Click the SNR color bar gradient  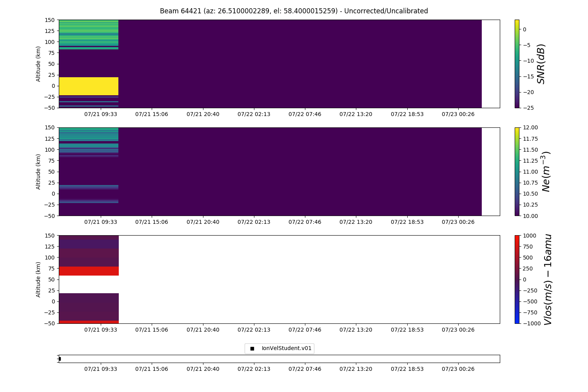coord(517,64)
